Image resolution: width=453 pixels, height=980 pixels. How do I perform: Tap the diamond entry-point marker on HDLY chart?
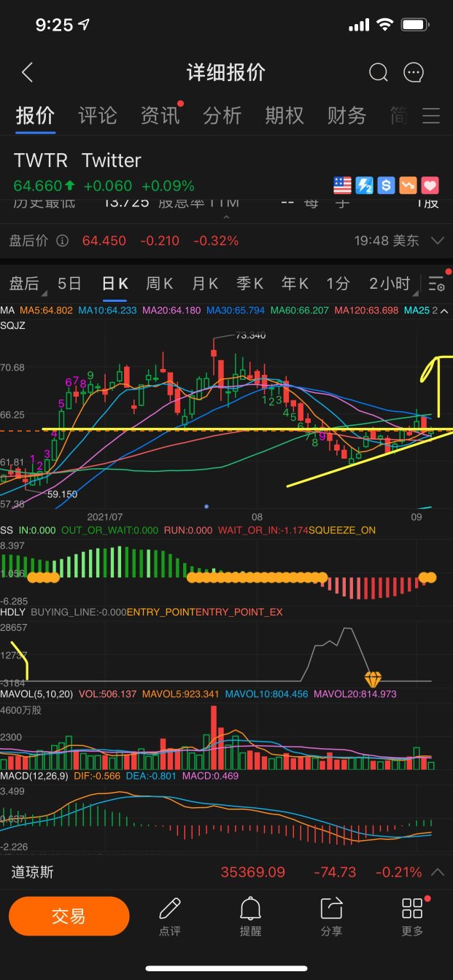pyautogui.click(x=373, y=679)
